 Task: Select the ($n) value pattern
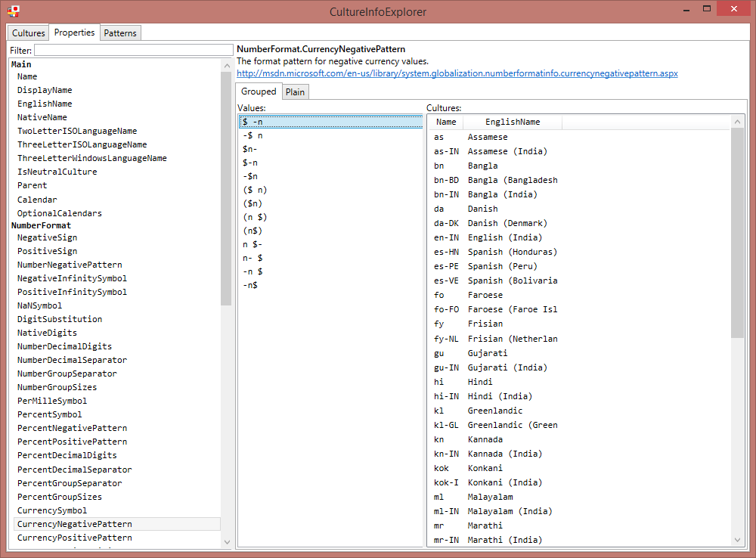(x=256, y=203)
